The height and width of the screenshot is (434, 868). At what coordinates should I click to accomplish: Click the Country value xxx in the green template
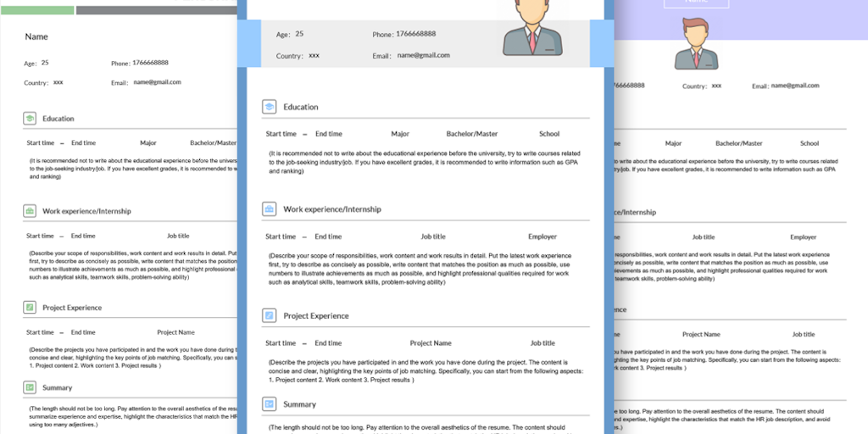[58, 82]
